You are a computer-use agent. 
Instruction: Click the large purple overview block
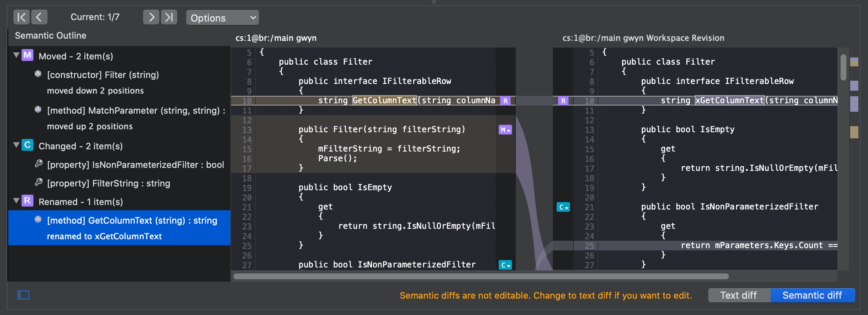(x=854, y=104)
